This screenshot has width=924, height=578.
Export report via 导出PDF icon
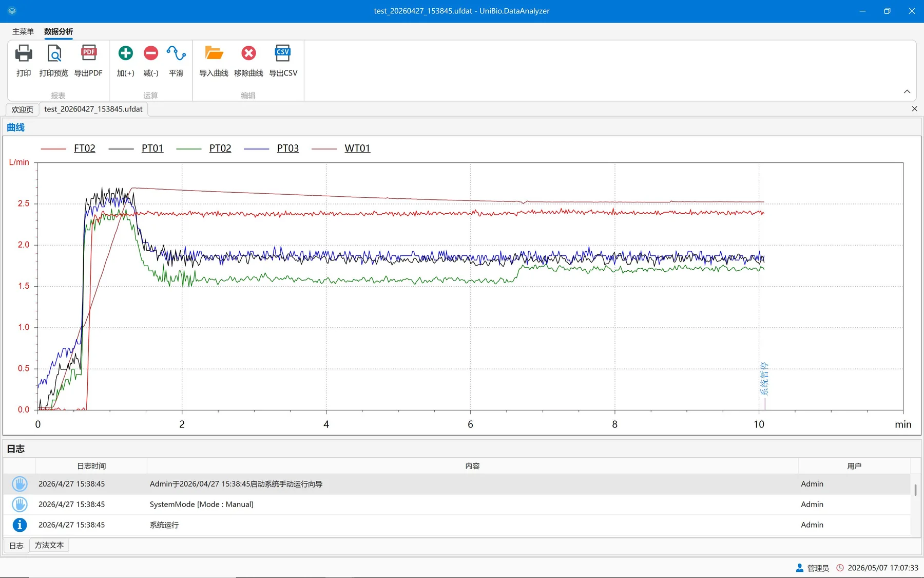coord(88,53)
